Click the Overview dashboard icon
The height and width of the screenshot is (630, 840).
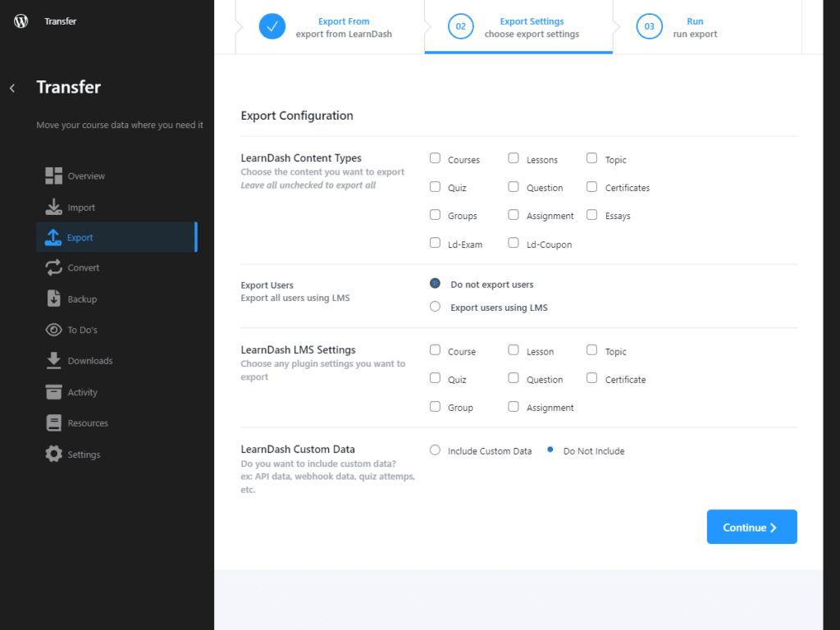click(x=53, y=176)
